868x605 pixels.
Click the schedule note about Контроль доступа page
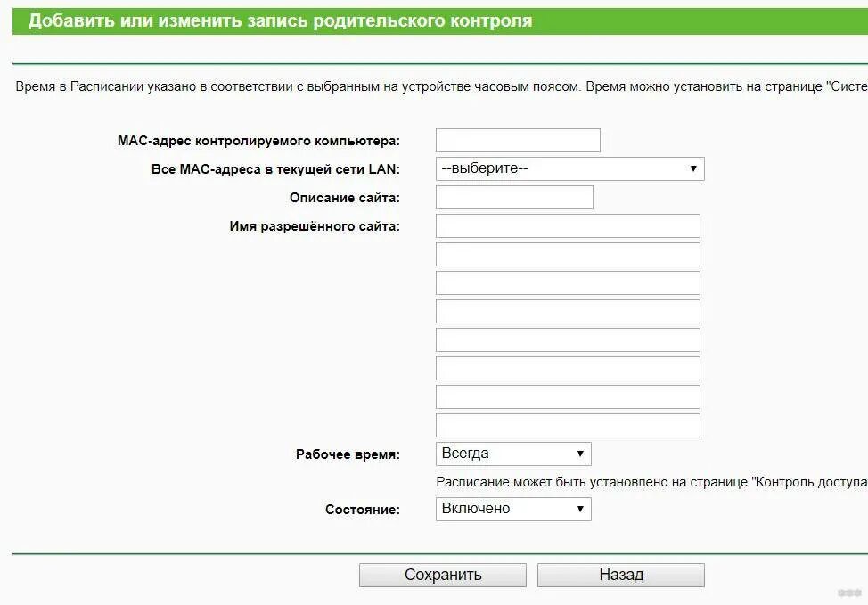651,482
